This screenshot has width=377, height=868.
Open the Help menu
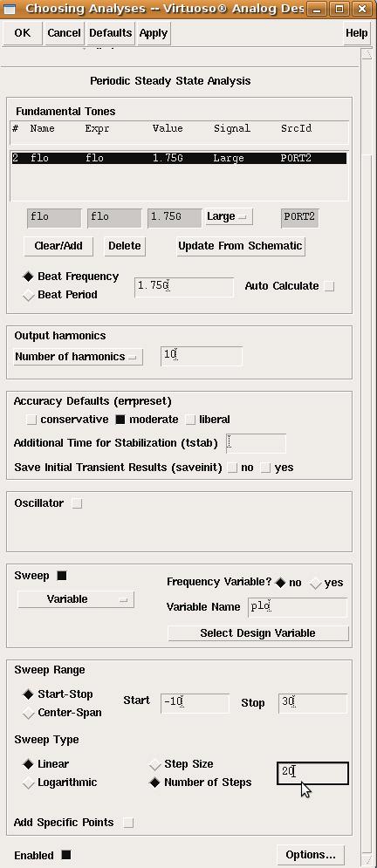pyautogui.click(x=357, y=33)
